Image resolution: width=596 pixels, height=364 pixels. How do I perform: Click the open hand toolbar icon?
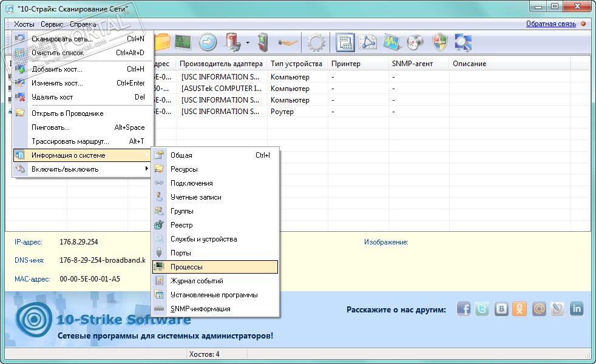(x=288, y=42)
